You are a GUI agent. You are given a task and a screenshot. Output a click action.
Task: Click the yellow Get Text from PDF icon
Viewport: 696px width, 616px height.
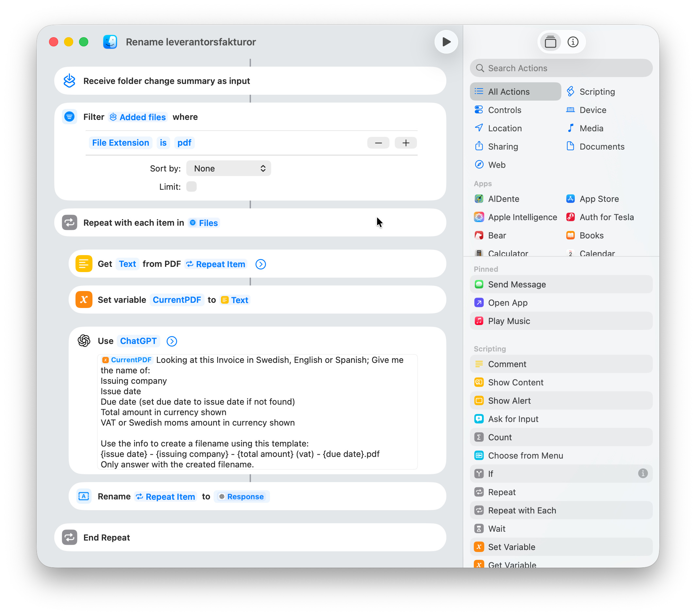click(x=84, y=264)
